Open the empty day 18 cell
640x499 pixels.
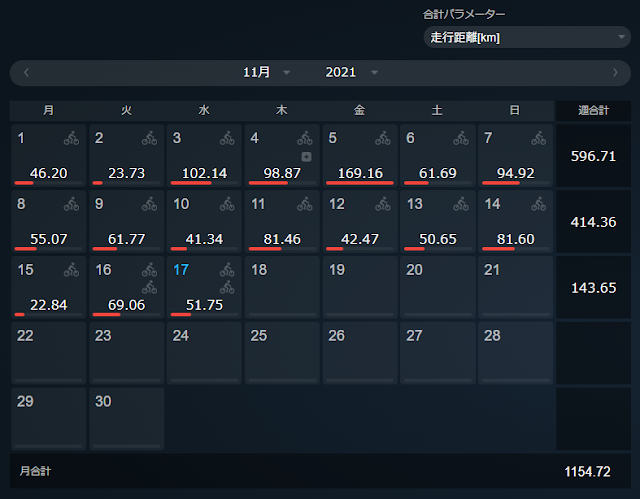click(282, 287)
